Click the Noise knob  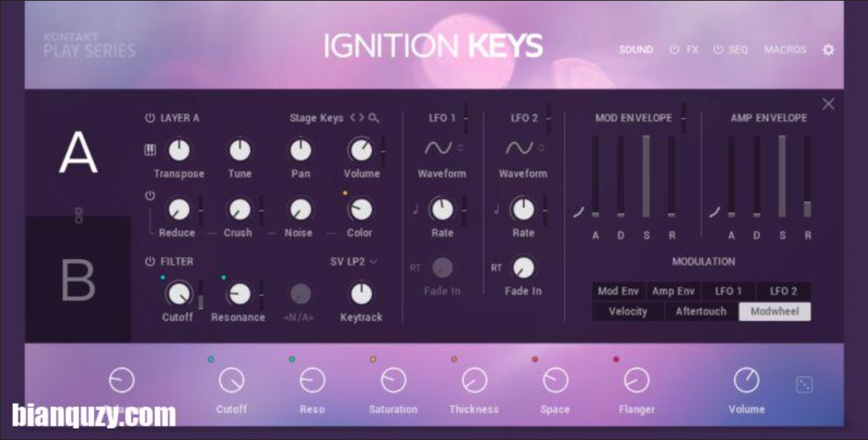(300, 210)
